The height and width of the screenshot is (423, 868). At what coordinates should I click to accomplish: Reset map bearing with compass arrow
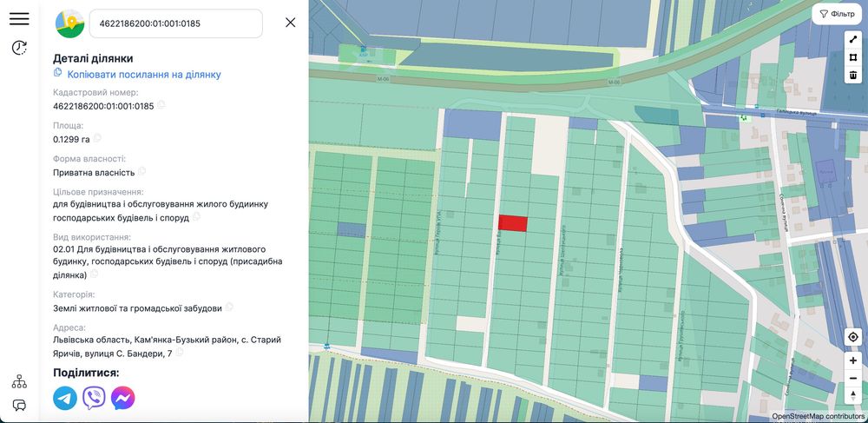click(853, 395)
